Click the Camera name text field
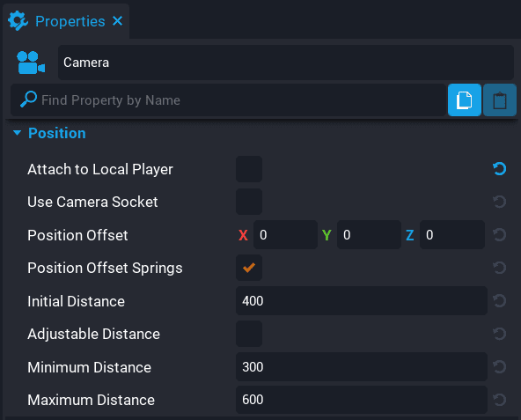The width and height of the screenshot is (521, 420). coord(286,63)
